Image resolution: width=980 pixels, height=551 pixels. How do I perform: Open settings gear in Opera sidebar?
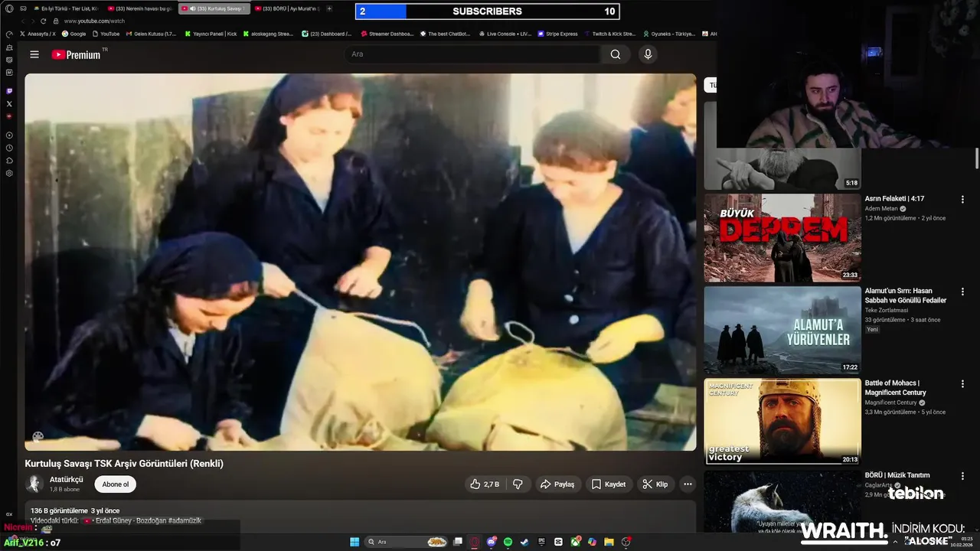point(9,173)
